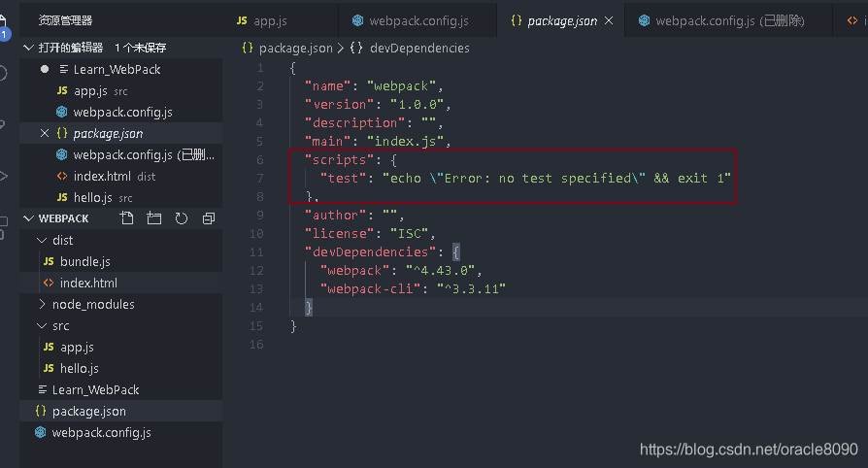The width and height of the screenshot is (868, 468).
Task: Click the "license" value "ISC"
Action: point(409,233)
